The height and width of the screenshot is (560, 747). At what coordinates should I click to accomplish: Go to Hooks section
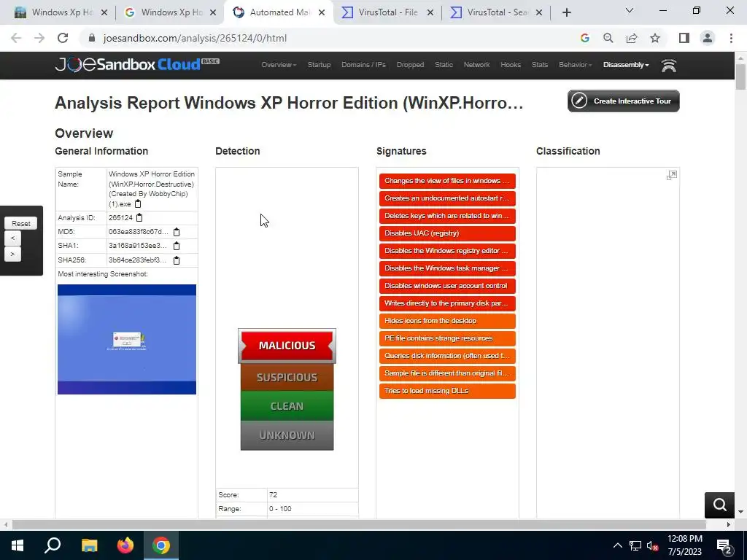(x=511, y=65)
